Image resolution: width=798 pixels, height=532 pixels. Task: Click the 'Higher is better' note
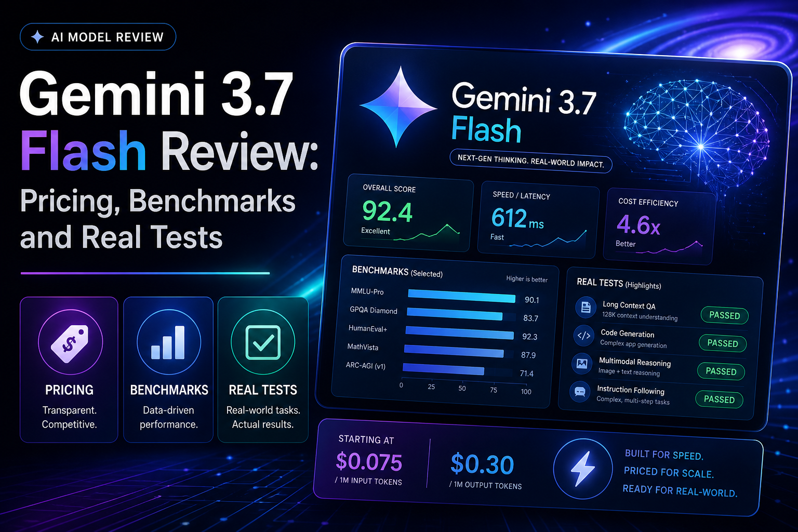click(x=527, y=279)
